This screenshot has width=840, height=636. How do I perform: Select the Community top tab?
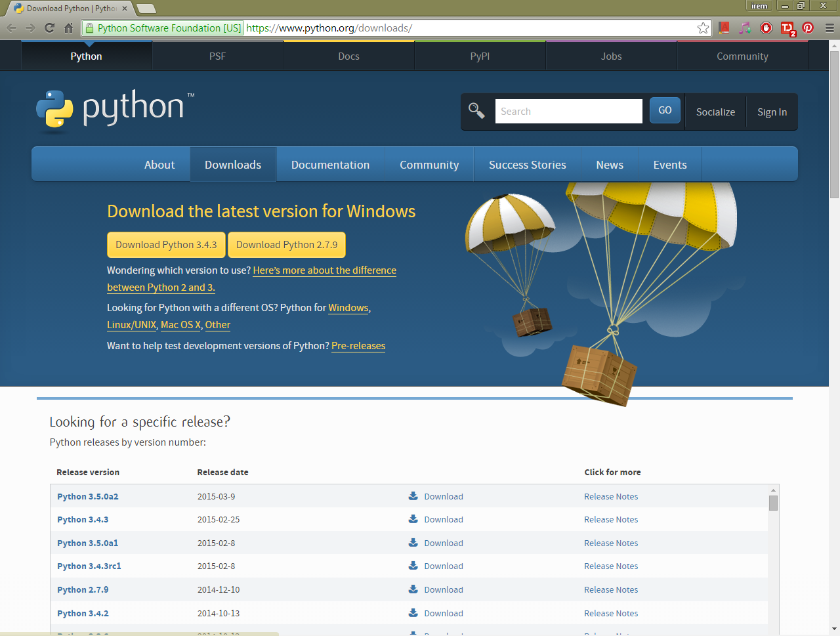pyautogui.click(x=742, y=56)
